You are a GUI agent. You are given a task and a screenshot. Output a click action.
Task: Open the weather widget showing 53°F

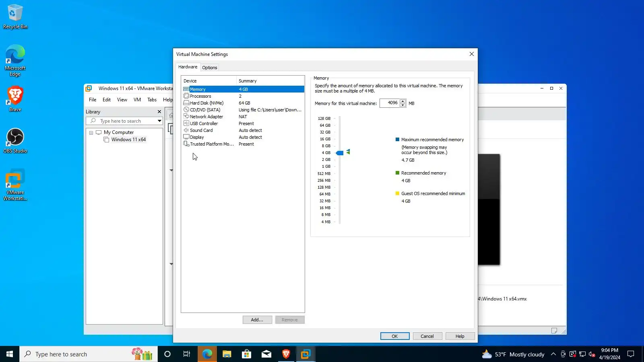click(x=513, y=354)
